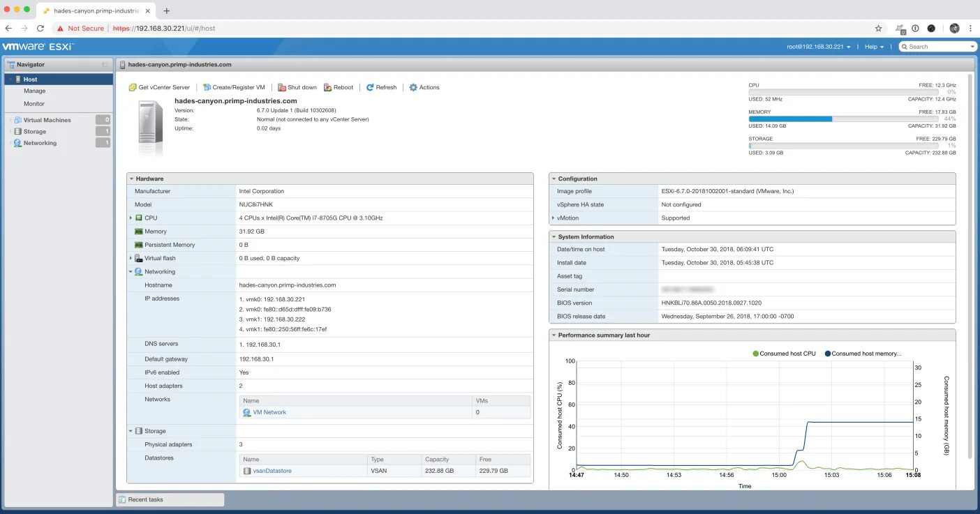
Task: Click the Get vCenter Server icon
Action: click(133, 87)
